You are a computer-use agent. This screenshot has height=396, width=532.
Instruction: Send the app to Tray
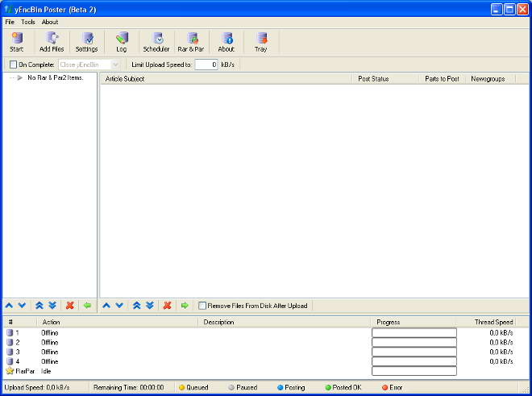pyautogui.click(x=260, y=42)
